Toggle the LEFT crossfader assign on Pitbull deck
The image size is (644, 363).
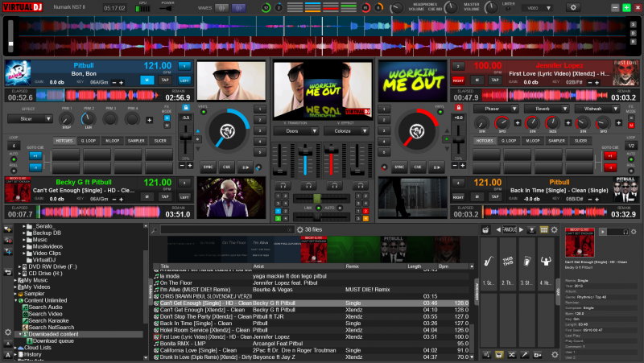point(184,80)
